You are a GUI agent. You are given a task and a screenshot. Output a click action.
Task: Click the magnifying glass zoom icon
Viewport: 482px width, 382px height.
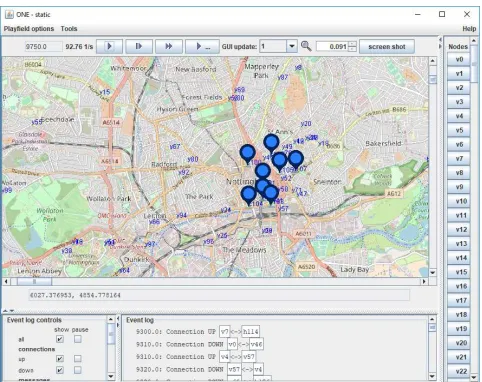pos(306,46)
